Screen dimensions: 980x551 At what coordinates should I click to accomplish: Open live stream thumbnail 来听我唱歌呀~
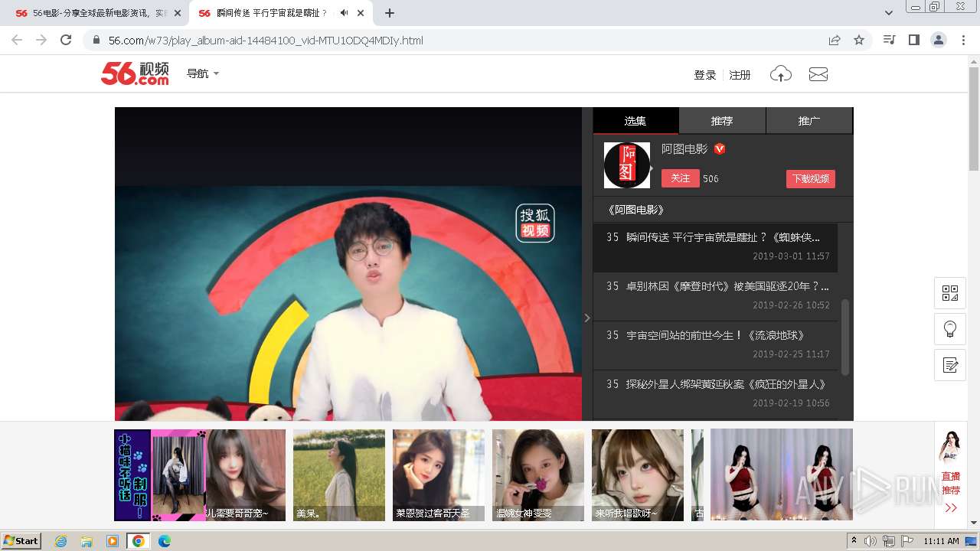[x=638, y=475]
